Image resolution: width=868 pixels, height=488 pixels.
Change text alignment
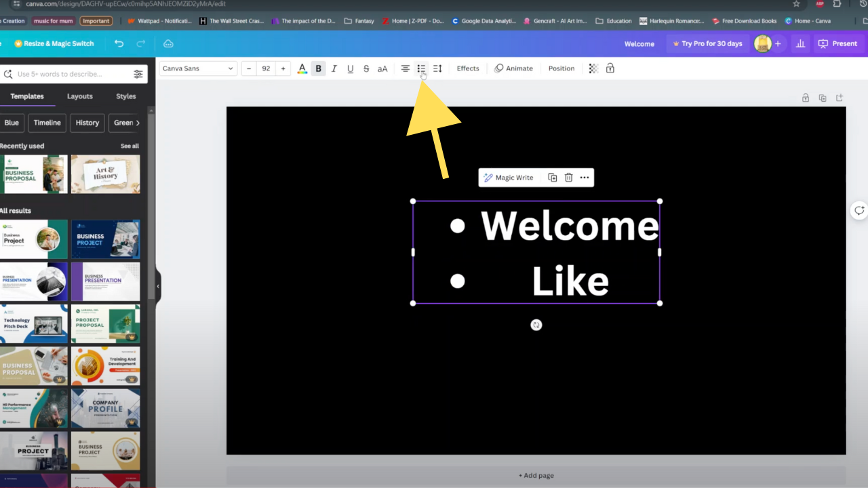pos(405,68)
